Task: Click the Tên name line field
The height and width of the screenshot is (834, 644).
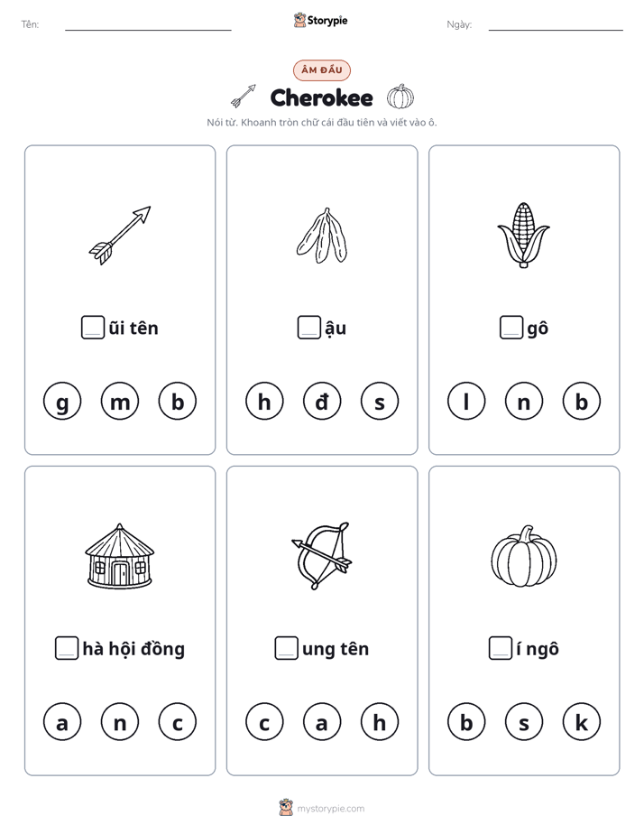Action: 148,24
